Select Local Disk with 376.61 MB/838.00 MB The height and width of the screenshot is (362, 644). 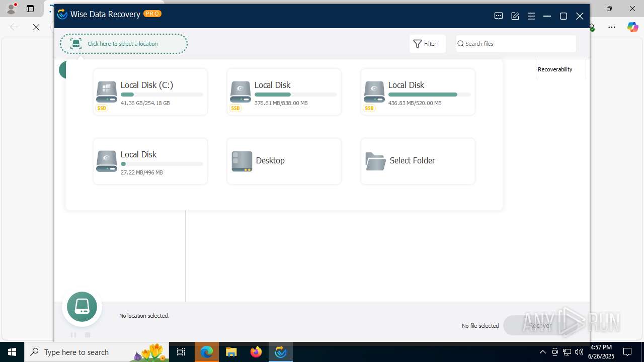[x=284, y=92]
